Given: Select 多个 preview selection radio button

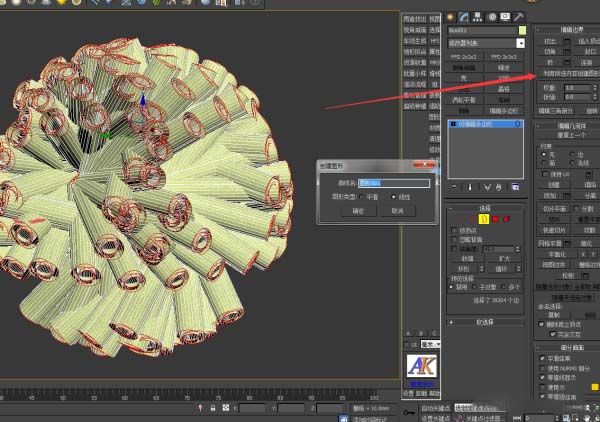Looking at the screenshot, I should 504,287.
